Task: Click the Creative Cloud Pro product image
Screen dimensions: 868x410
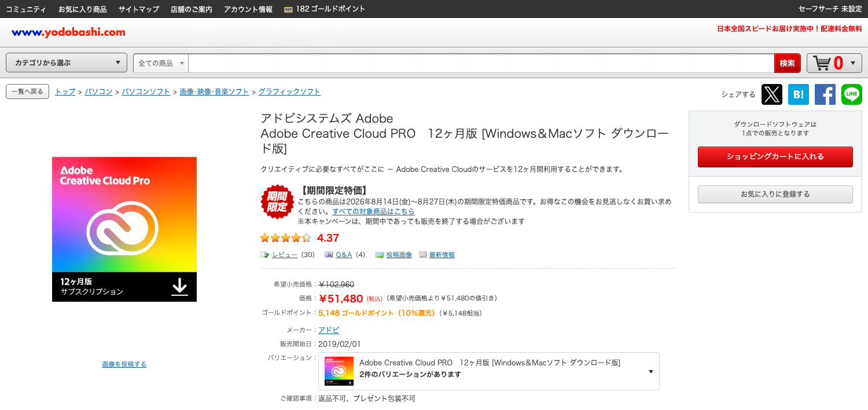Action: 124,229
